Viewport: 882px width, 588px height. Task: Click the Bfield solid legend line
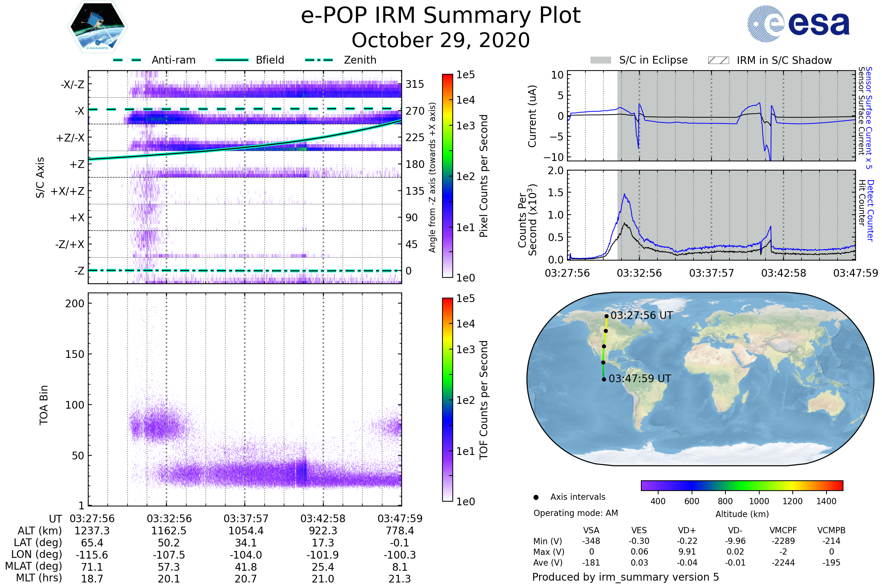coord(232,60)
